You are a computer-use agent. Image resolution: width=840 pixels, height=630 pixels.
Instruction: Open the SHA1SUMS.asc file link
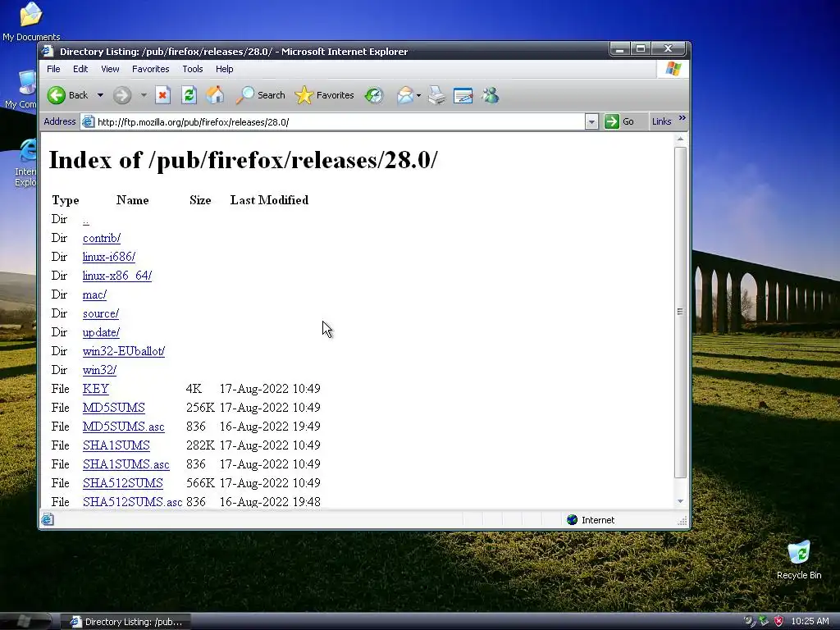tap(126, 464)
